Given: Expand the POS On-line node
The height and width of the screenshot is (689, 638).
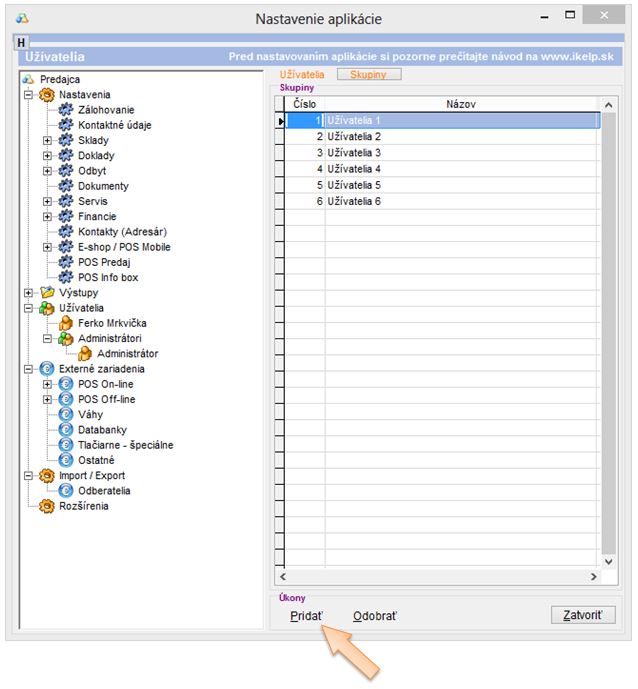Looking at the screenshot, I should click(x=47, y=384).
